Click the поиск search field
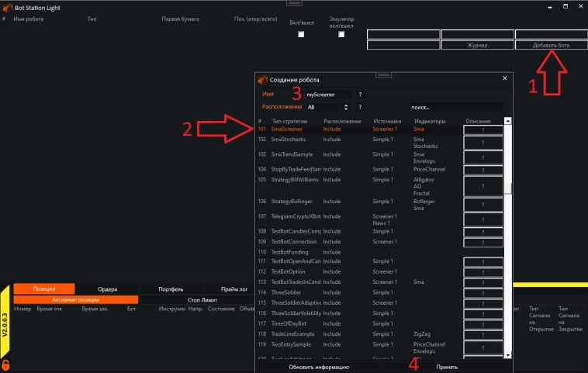Screen dimensions: 588x373 [x=456, y=107]
